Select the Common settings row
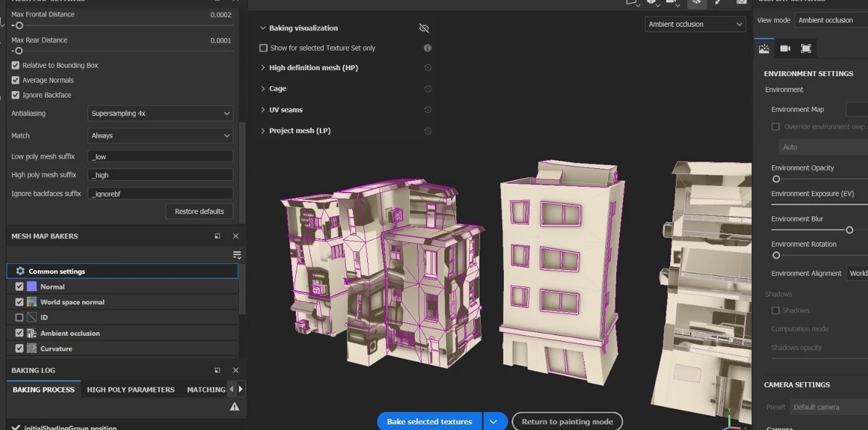The width and height of the screenshot is (868, 430). pos(123,271)
